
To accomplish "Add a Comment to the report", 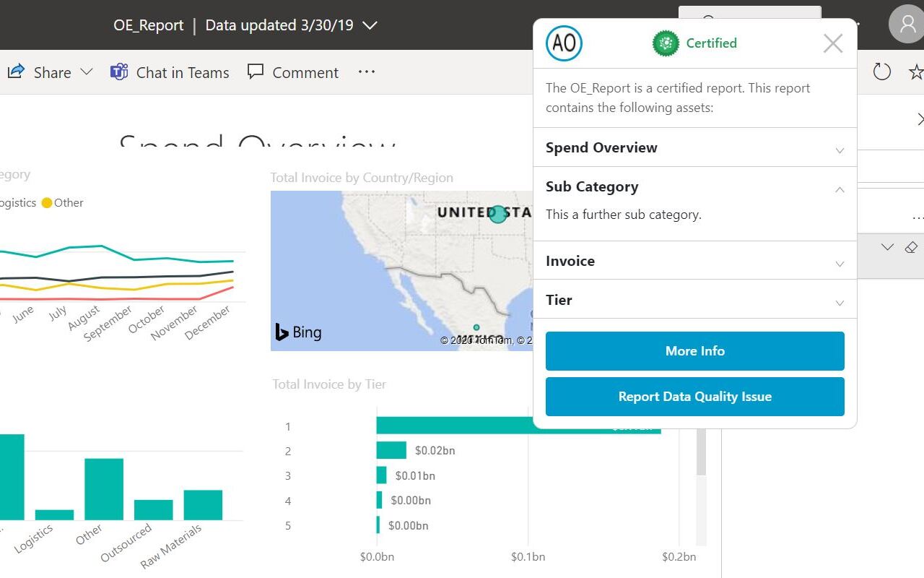I will tap(293, 72).
